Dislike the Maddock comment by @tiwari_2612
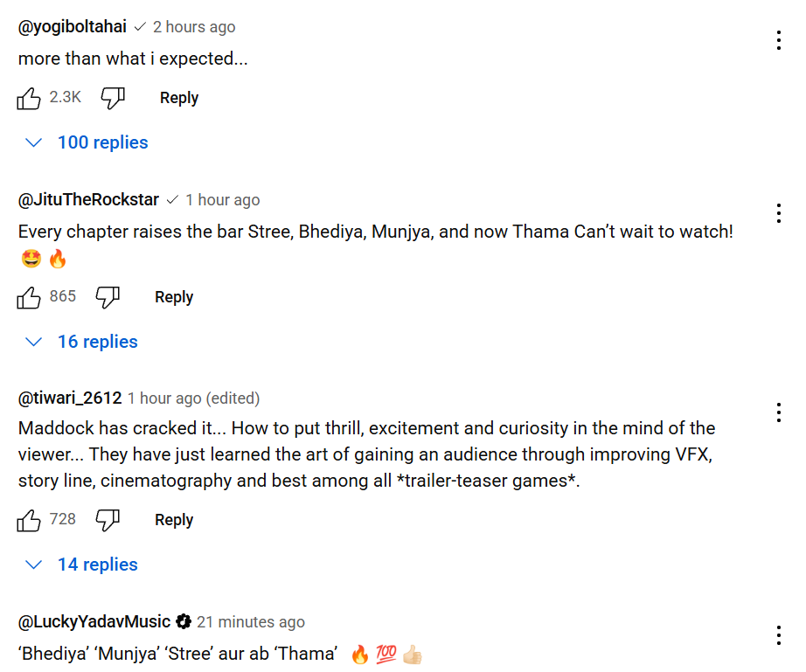The height and width of the screenshot is (672, 806). click(108, 520)
